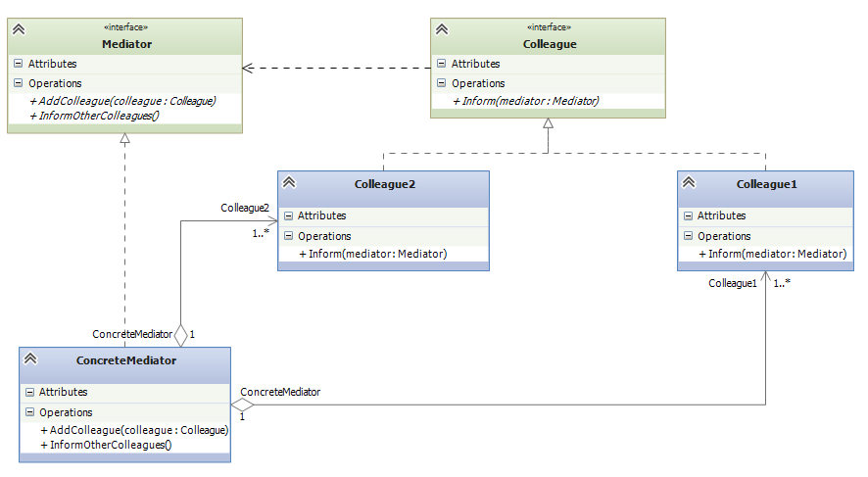Click the 1..* multiplicity label near Colleague1
The image size is (868, 477).
click(x=782, y=283)
